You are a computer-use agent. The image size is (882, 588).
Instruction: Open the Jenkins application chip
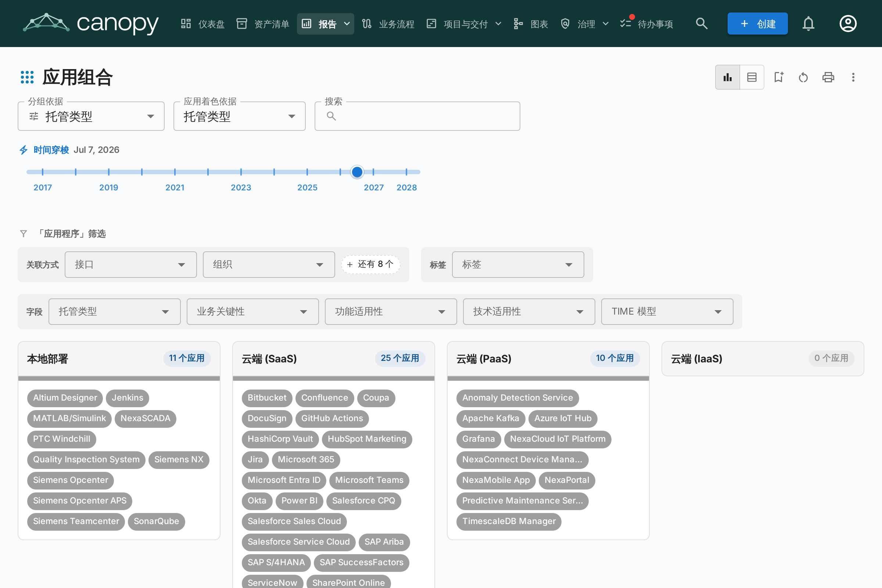point(128,398)
